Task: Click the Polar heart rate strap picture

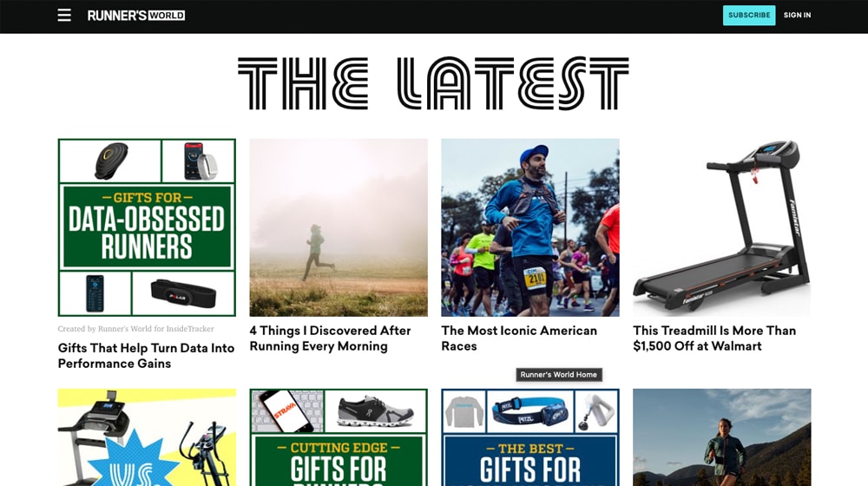Action: (x=183, y=293)
